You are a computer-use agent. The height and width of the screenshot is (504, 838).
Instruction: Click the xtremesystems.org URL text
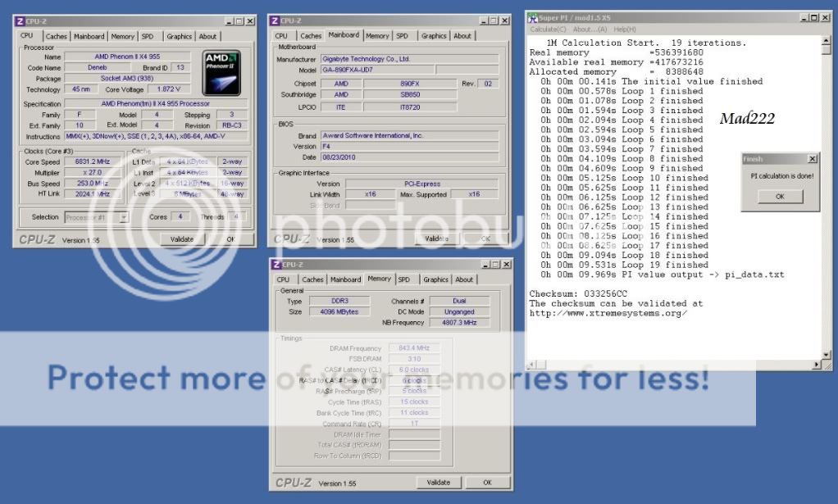[608, 313]
